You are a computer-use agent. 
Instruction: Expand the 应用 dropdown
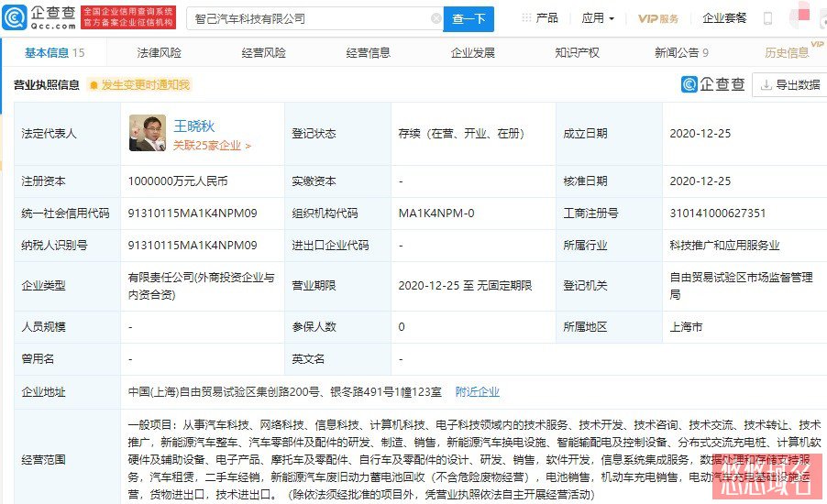coord(598,18)
